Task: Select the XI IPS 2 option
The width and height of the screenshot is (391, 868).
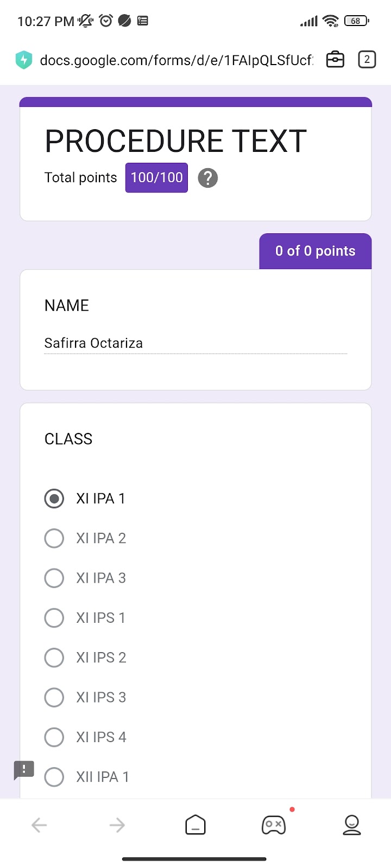Action: tap(54, 658)
